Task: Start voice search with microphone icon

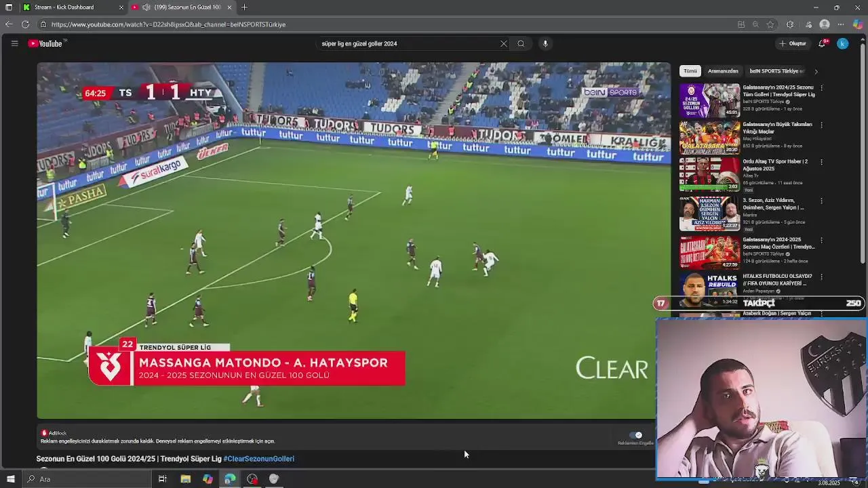Action: [545, 43]
